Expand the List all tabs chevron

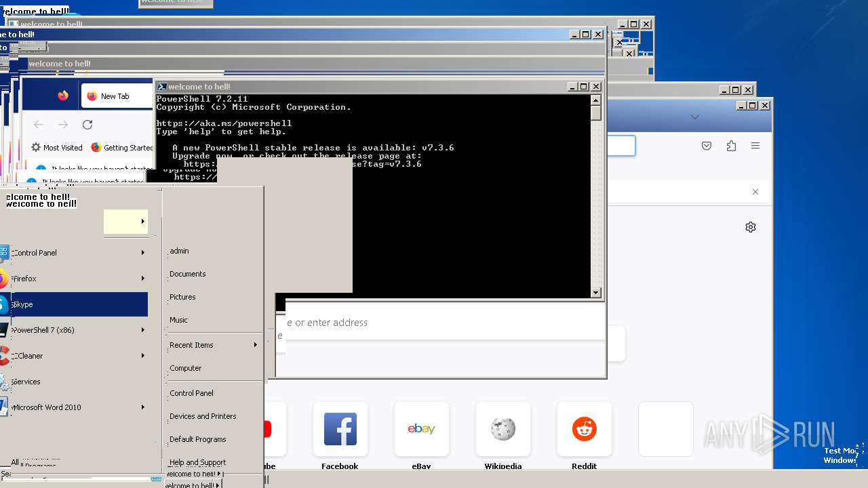pos(694,117)
